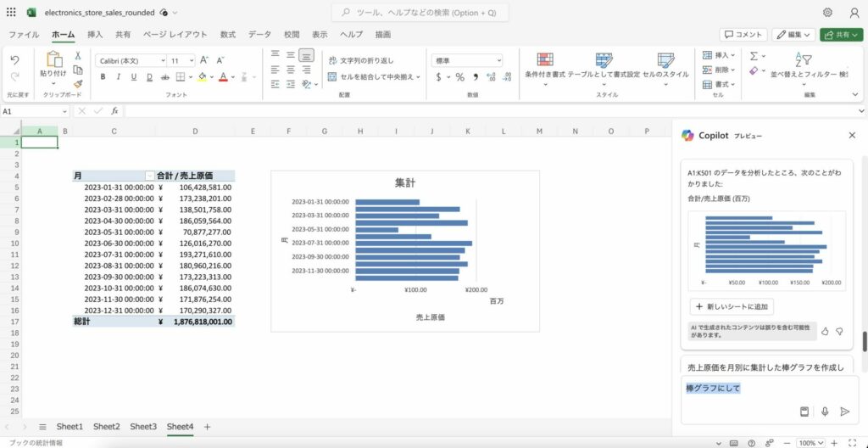Toggle Bold formatting
This screenshot has height=448, width=868.
coord(103,77)
